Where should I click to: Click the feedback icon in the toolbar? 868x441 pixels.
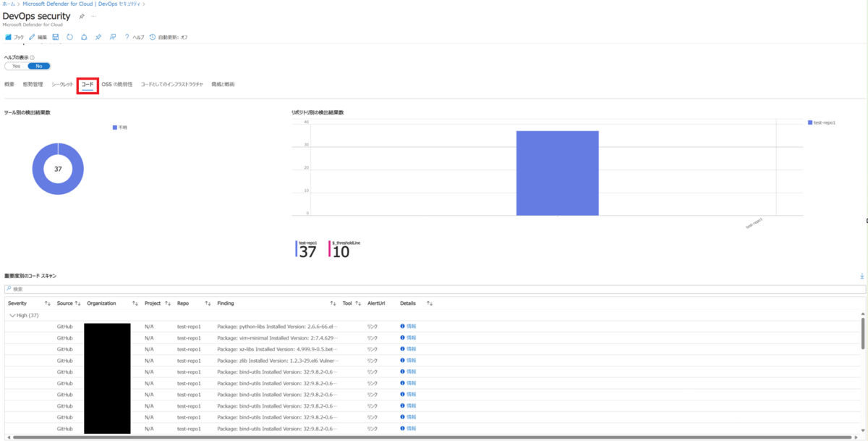click(x=113, y=37)
